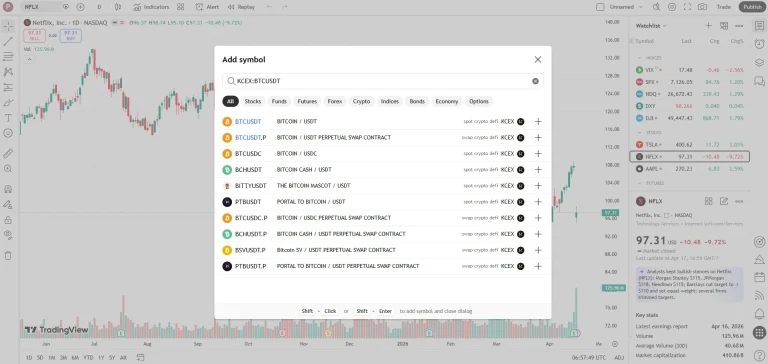Close the Add symbol dialog
Screen dimensions: 768x364
tap(538, 59)
